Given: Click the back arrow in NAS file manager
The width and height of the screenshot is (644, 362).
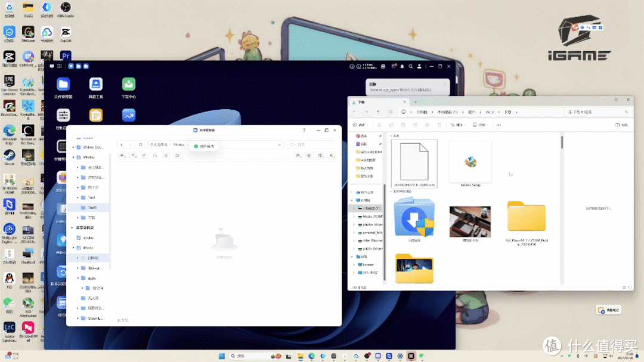Looking at the screenshot, I should coord(122,144).
